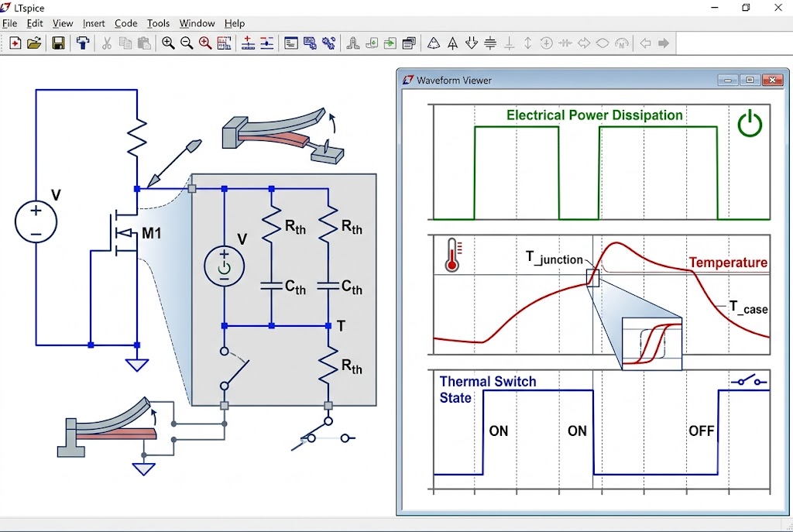
Task: Click the pulse waveform toolbar icon
Action: [353, 43]
